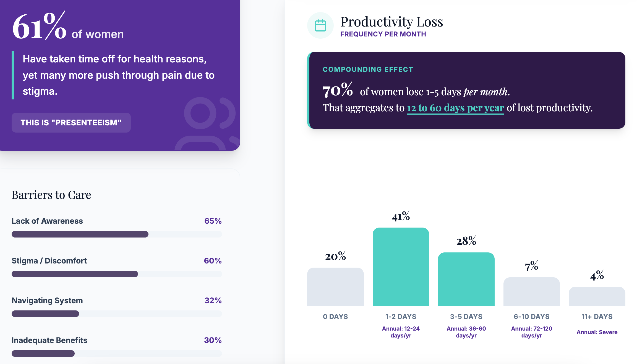
Task: Click the gray 0 DAYS bar
Action: point(335,287)
